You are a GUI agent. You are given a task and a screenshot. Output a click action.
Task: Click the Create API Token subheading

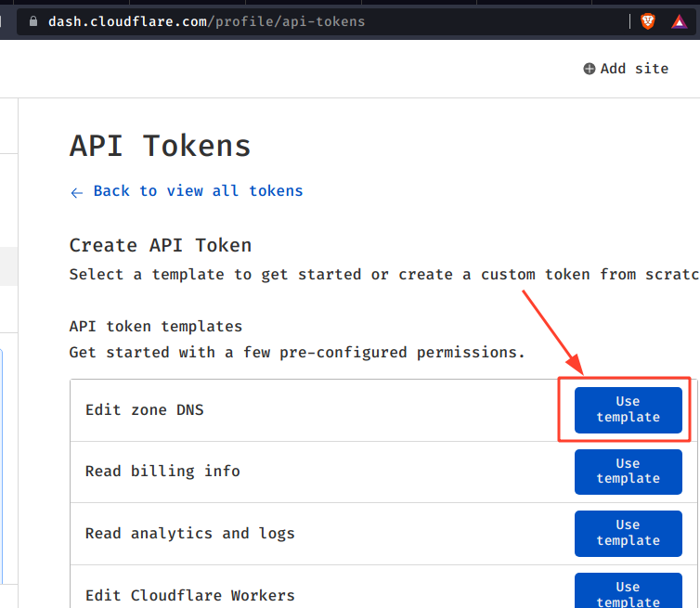(160, 245)
